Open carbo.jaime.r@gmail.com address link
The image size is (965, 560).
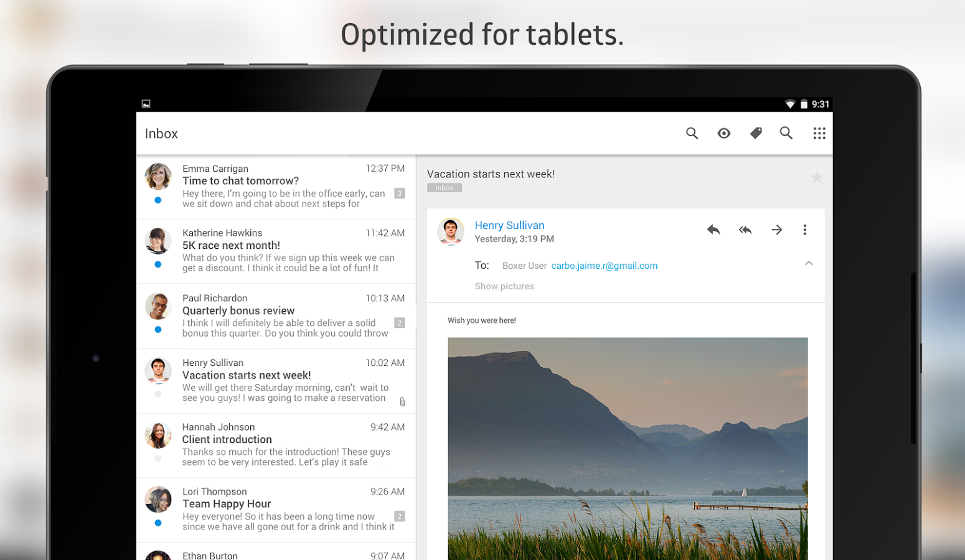605,266
